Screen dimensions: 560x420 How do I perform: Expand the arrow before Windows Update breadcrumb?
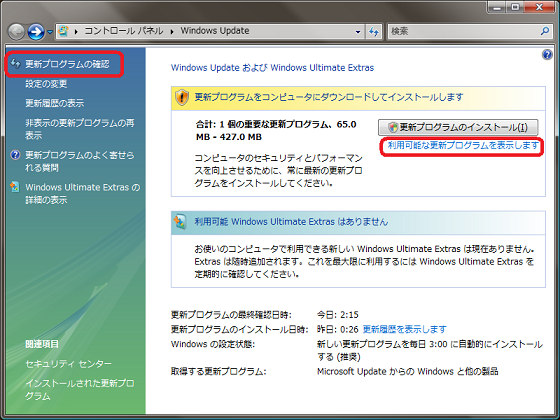(172, 31)
